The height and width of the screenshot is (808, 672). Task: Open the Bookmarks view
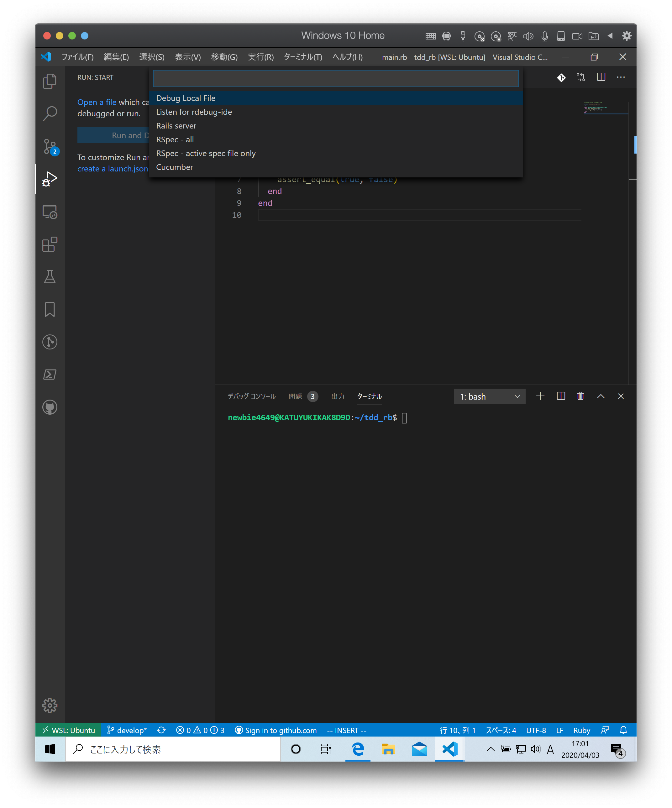(50, 309)
